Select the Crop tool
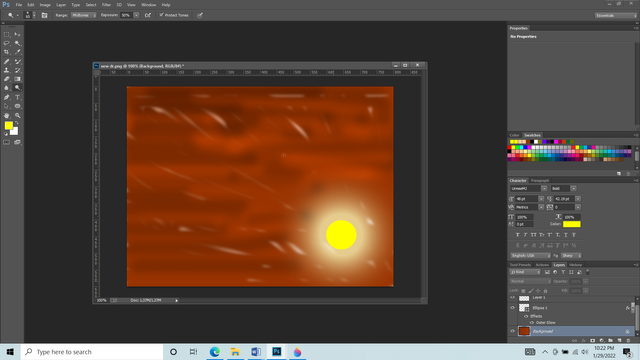Screen dimensions: 640x360 click(x=7, y=52)
